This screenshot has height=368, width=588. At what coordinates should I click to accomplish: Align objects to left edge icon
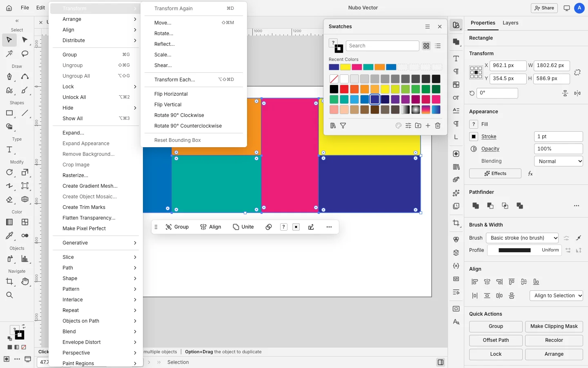pyautogui.click(x=474, y=282)
